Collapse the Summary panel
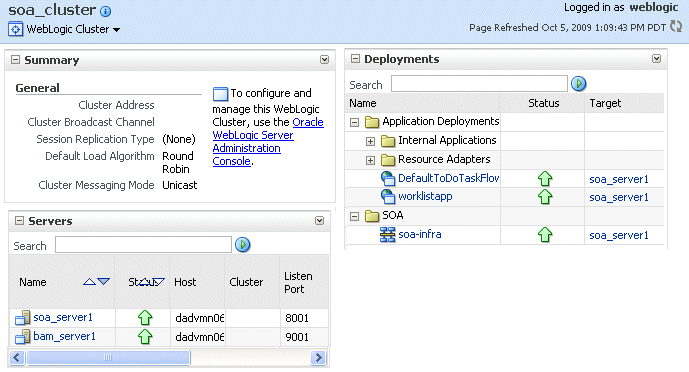The width and height of the screenshot is (689, 372). point(15,59)
